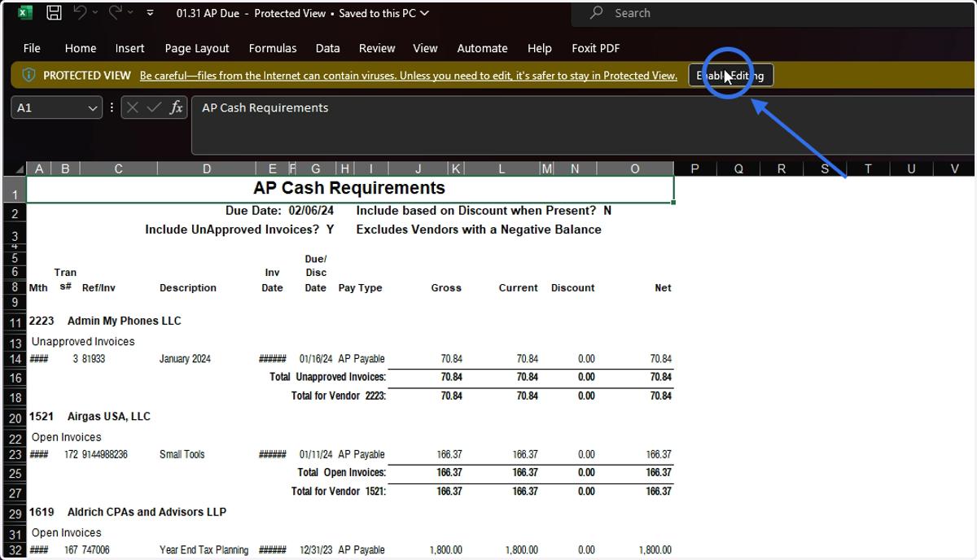Select column L header
977x560 pixels.
pos(502,169)
